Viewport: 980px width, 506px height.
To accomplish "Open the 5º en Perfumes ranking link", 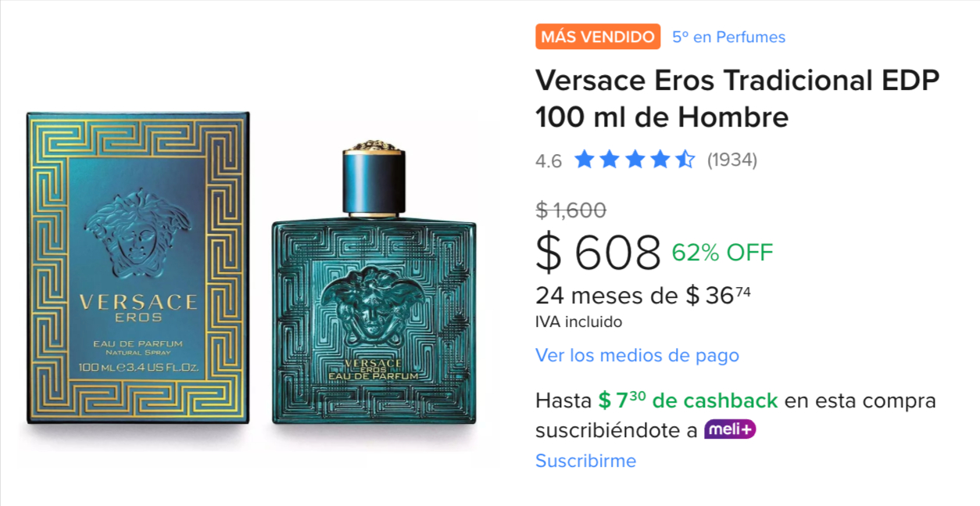I will tap(728, 37).
